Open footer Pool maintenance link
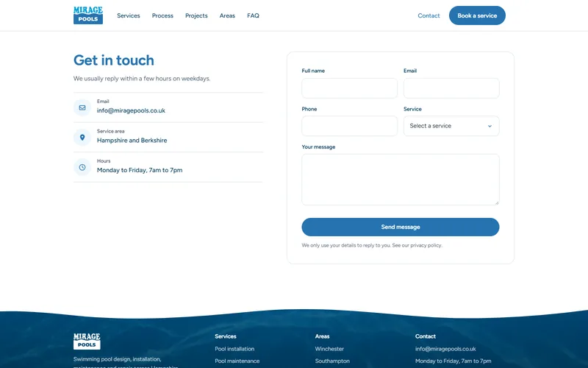Screen dimensions: 588x368 pyautogui.click(x=237, y=361)
